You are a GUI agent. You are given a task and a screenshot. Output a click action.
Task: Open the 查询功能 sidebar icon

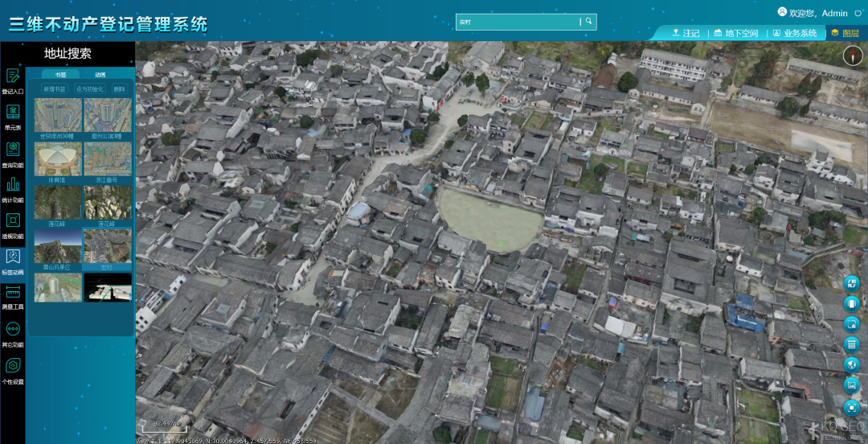tap(13, 149)
